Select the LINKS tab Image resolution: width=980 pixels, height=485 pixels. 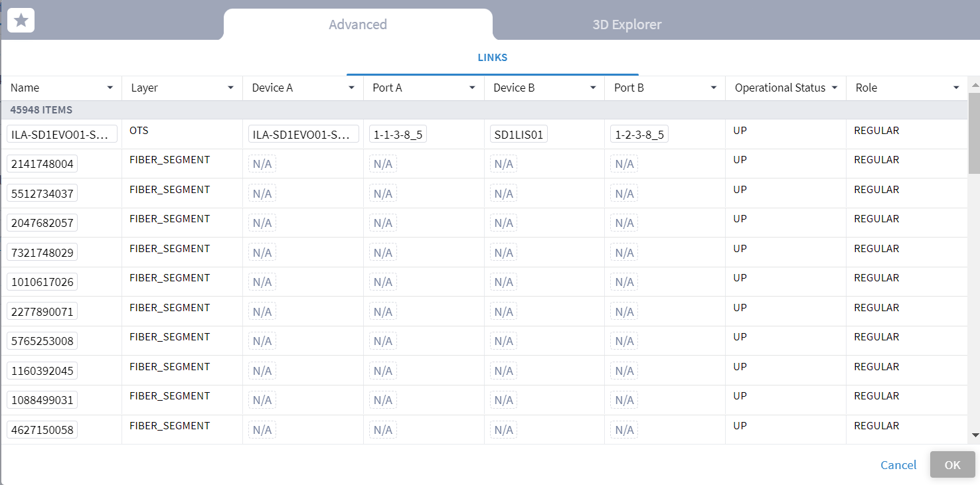pyautogui.click(x=493, y=58)
